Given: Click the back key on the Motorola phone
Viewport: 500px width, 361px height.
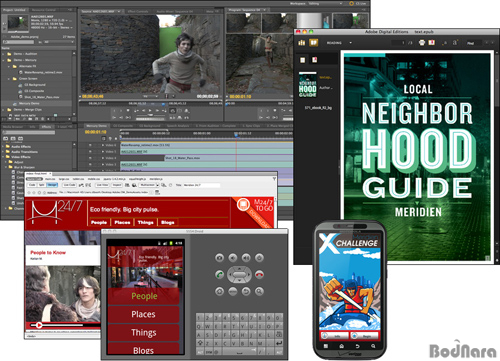Looking at the screenshot, I should 357,346.
